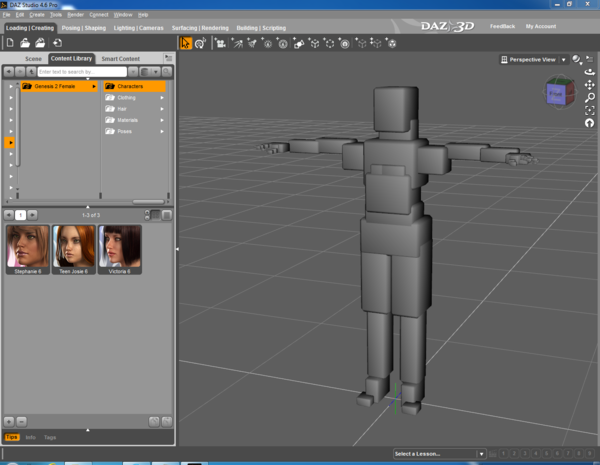
Task: Open the Perspective View dropdown
Action: (x=534, y=59)
